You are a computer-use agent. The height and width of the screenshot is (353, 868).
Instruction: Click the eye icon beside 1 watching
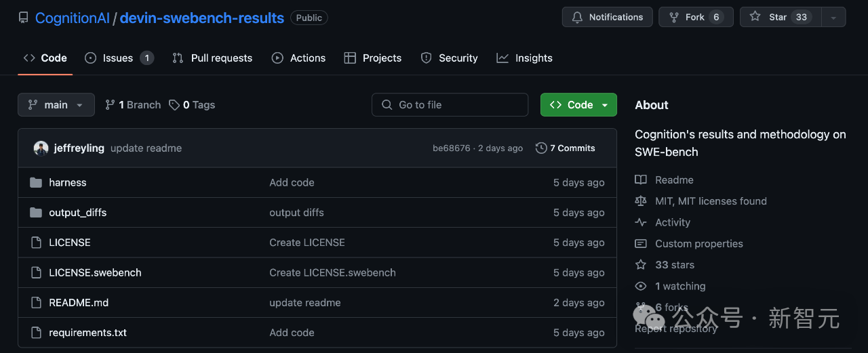pos(641,287)
